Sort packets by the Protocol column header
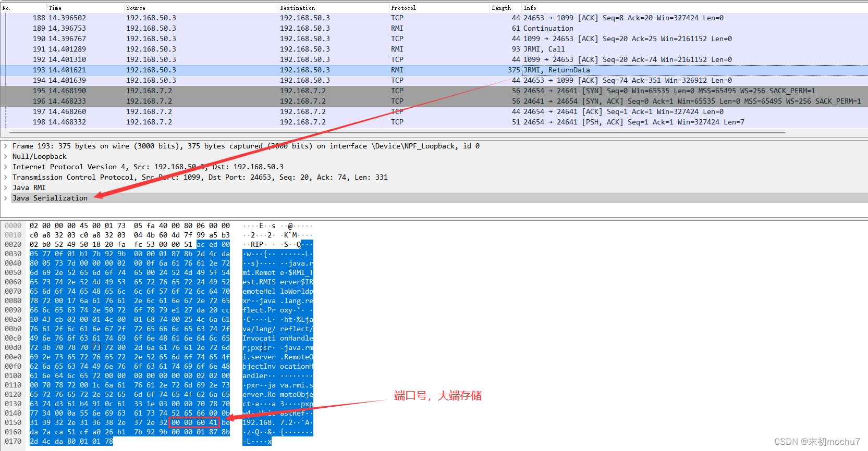 pyautogui.click(x=439, y=8)
